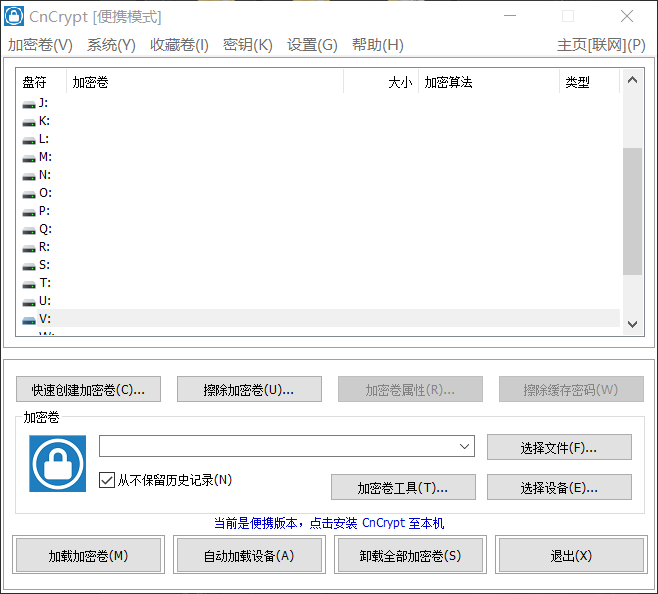Click the drive letter text Q:
Viewport: 658px width, 594px height.
[x=45, y=229]
